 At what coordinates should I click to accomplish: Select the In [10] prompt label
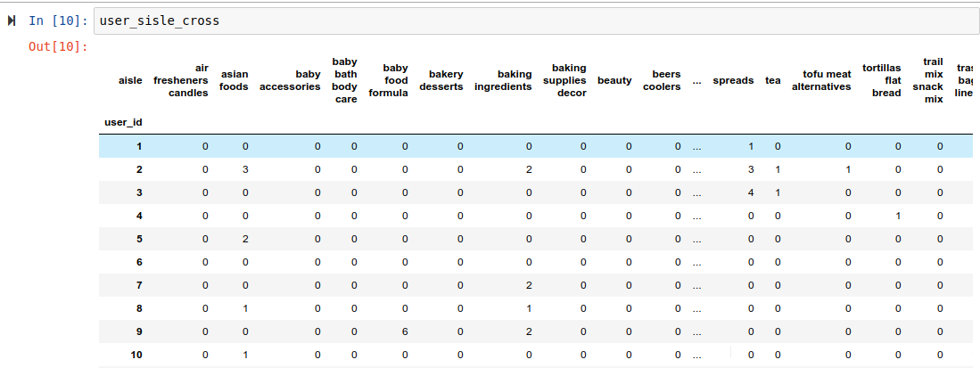(x=59, y=20)
